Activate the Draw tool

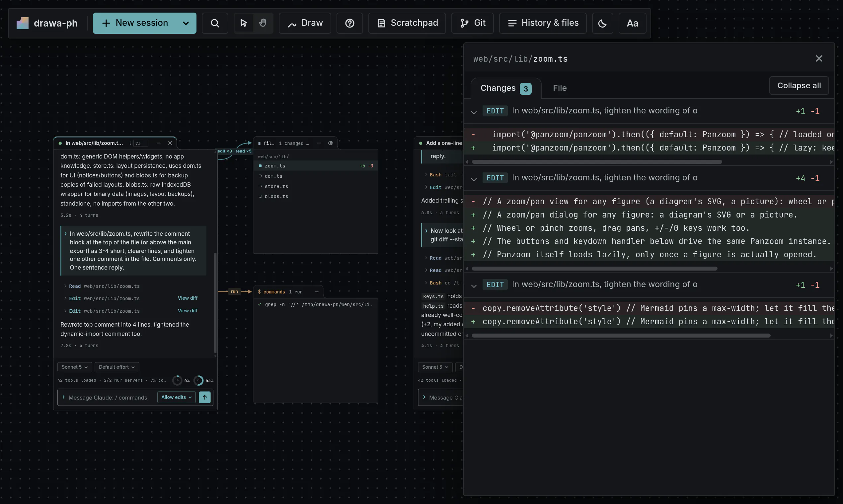305,23
